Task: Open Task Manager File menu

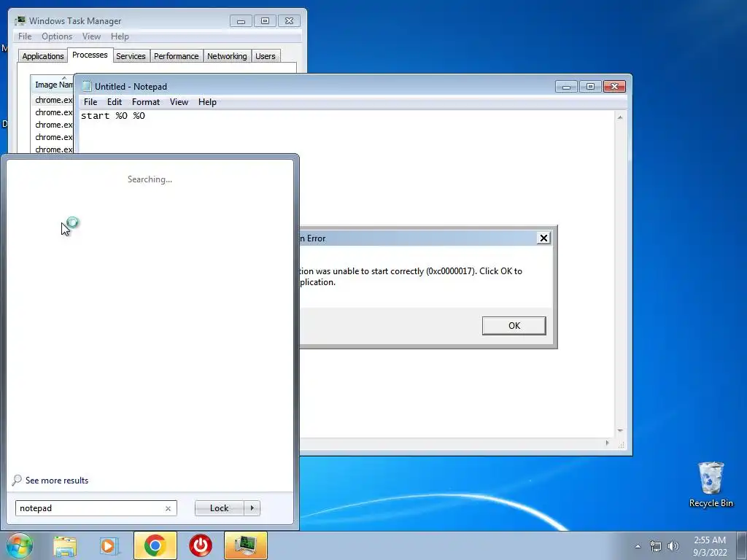Action: (x=25, y=36)
